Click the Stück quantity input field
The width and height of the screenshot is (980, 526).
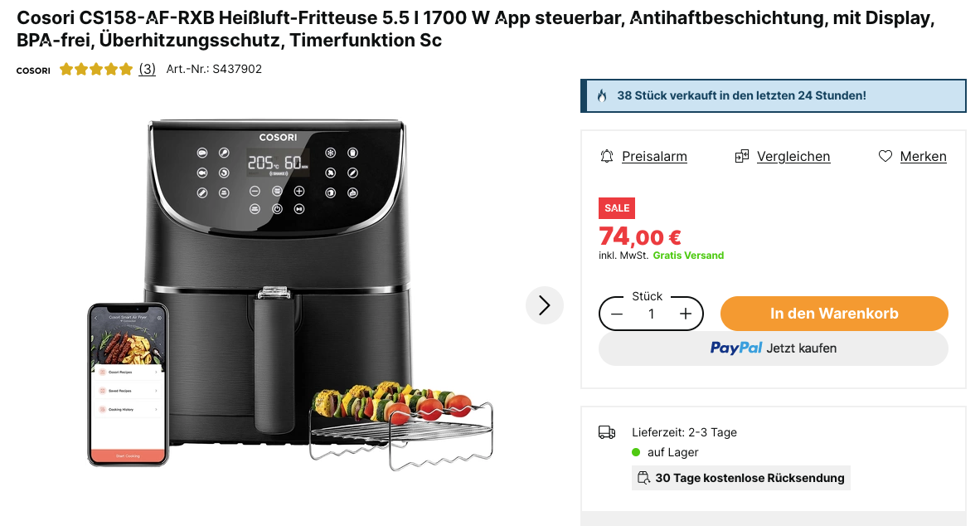(651, 314)
